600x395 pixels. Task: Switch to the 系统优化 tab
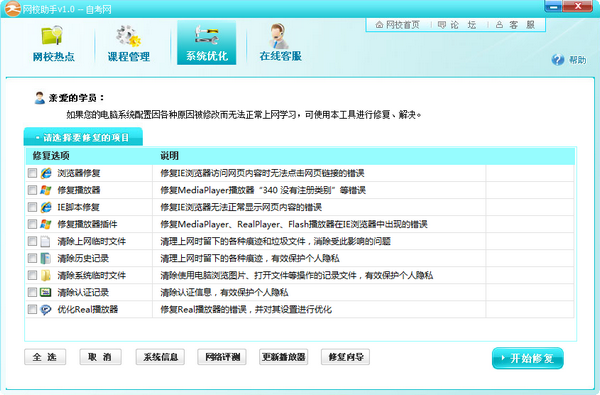pos(207,43)
